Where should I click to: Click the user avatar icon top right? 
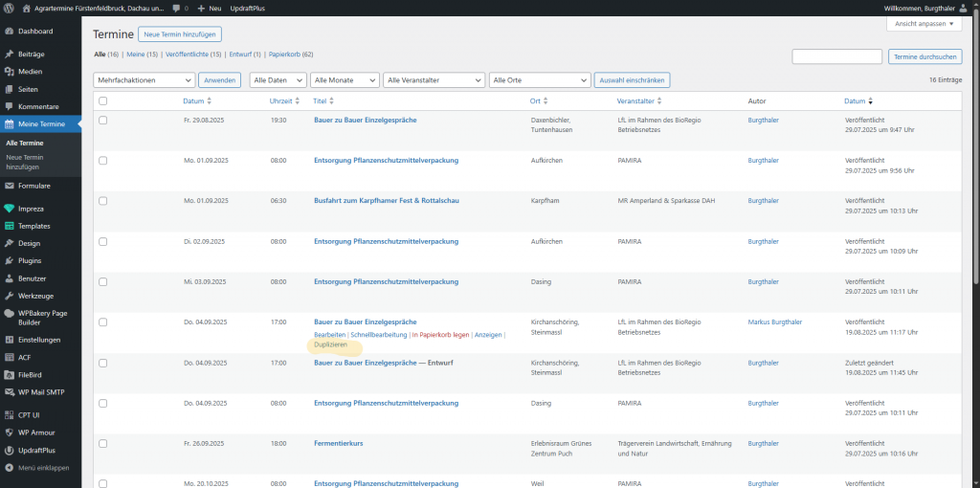[x=968, y=8]
